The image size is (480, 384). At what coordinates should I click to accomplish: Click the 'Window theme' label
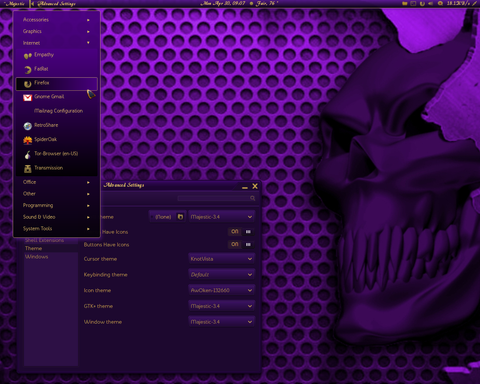pos(103,322)
